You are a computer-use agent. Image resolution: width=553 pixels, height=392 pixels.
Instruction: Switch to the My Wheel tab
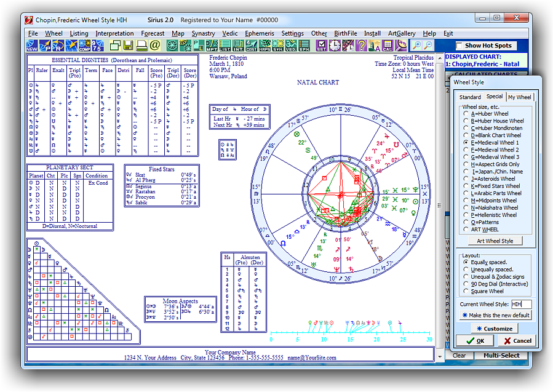(520, 97)
